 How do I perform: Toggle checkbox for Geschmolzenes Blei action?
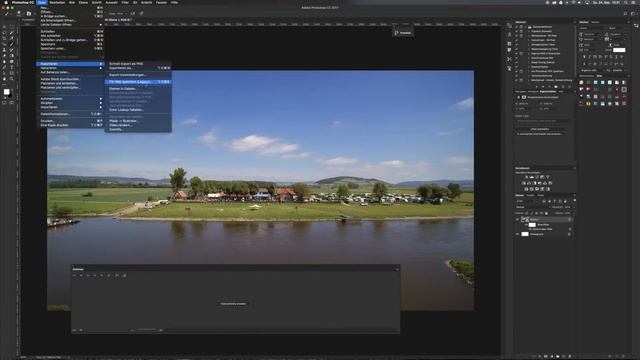tap(516, 58)
